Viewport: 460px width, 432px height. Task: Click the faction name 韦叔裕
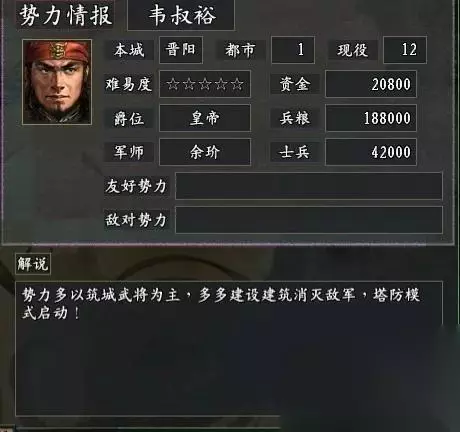tap(181, 15)
